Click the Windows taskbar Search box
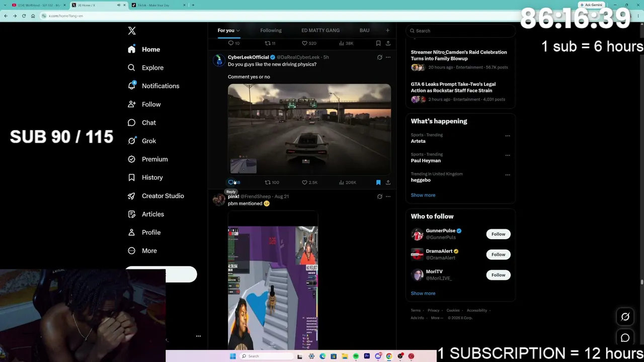The height and width of the screenshot is (362, 644). click(x=266, y=356)
